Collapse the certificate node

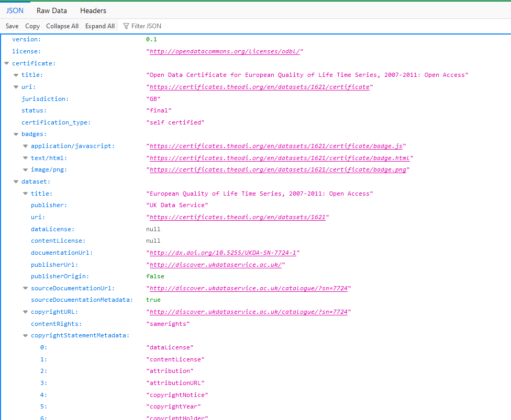point(6,63)
